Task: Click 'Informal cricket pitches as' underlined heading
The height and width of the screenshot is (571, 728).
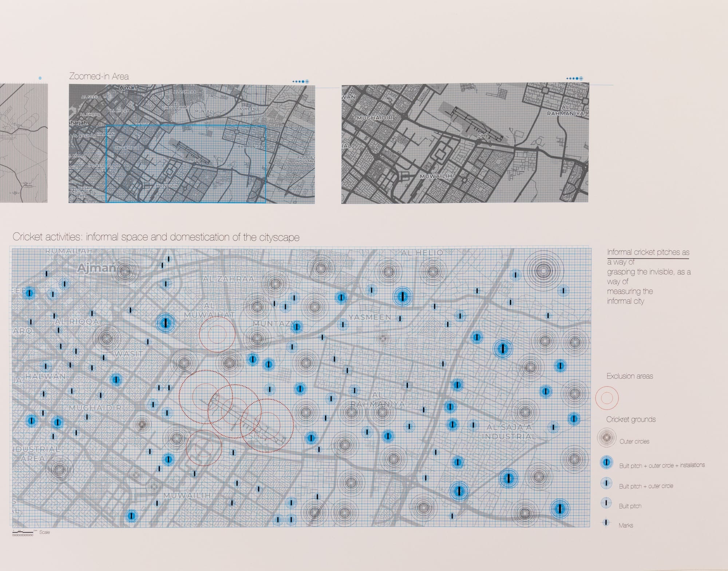Action: (x=648, y=252)
